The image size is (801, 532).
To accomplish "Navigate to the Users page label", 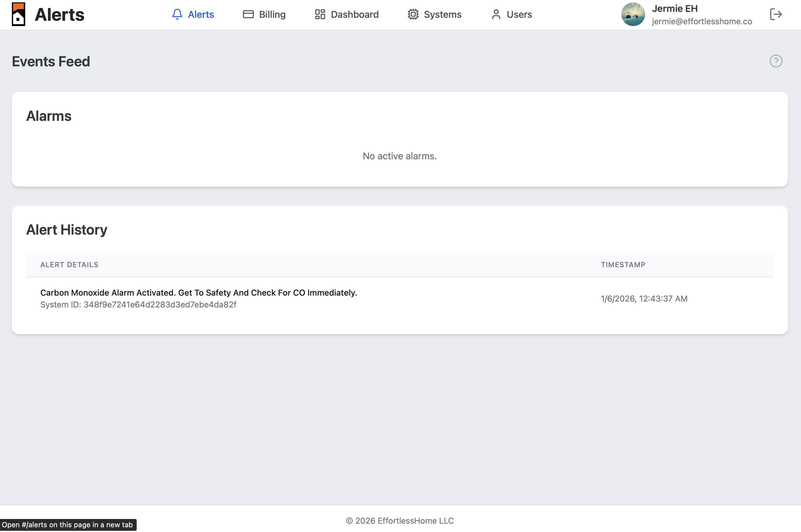I will tap(519, 14).
